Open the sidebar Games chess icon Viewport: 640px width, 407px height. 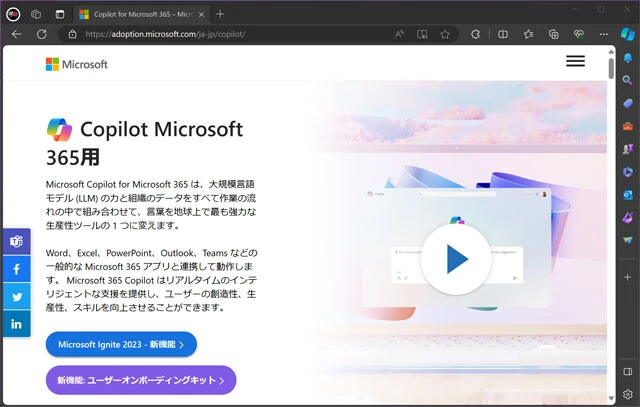tap(628, 149)
